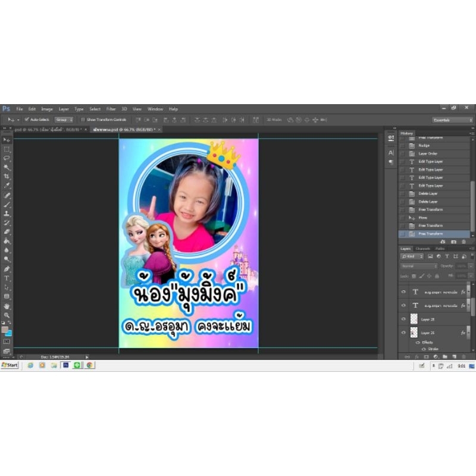Open the Auto-Select Group dropdown
This screenshot has width=476, height=476.
[64, 120]
